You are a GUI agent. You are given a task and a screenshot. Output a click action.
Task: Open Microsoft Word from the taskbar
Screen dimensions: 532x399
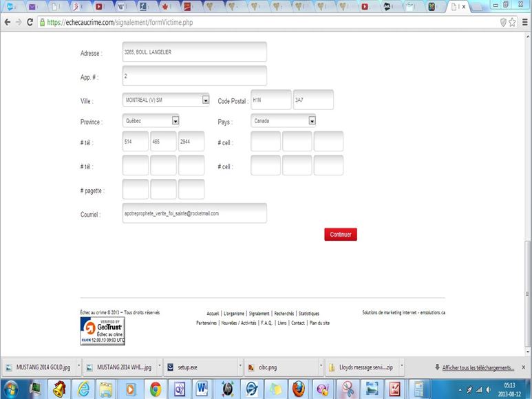203,388
